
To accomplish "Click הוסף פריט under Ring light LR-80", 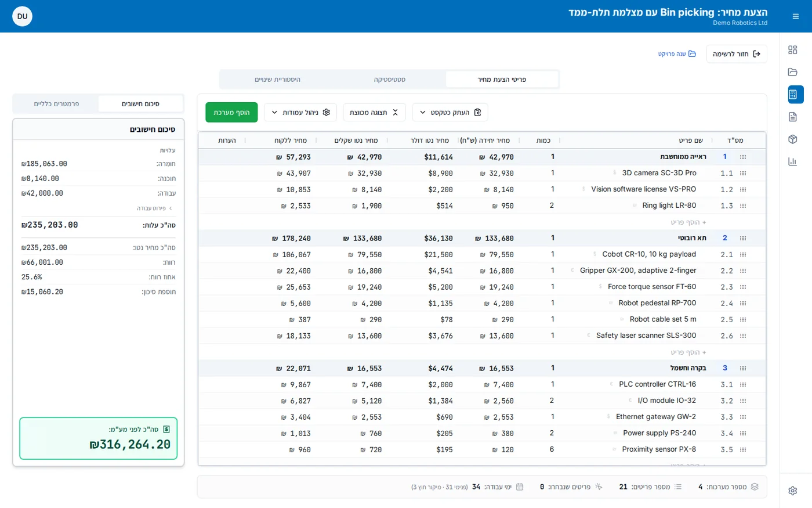I will pyautogui.click(x=688, y=222).
